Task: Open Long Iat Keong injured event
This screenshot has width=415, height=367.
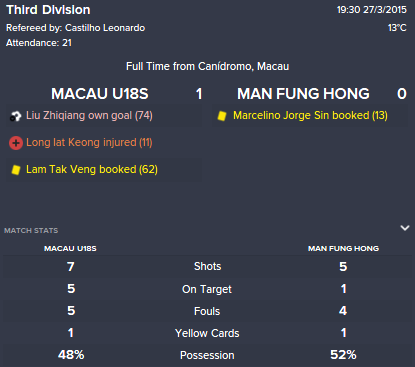Action: [x=104, y=143]
